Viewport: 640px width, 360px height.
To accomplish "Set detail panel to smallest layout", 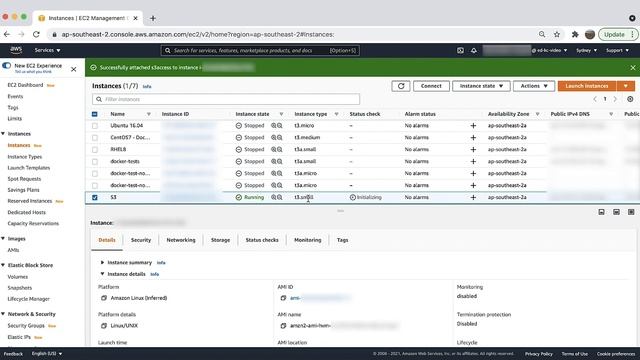I will (x=601, y=212).
